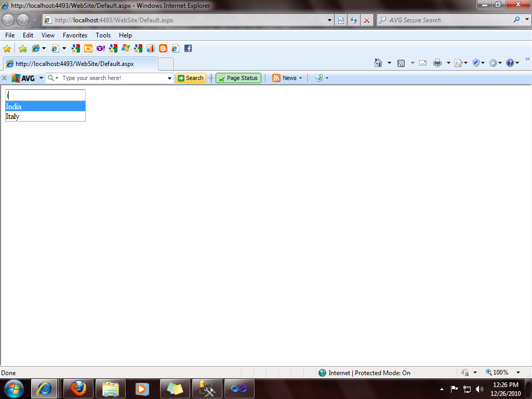Open the Safety shield menu
Screen dimensions: 532x399
click(x=478, y=63)
